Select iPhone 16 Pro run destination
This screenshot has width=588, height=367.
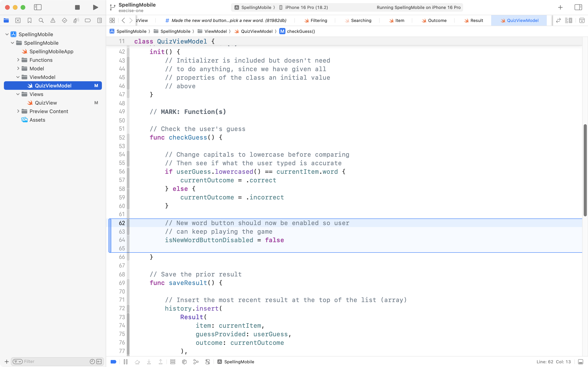pyautogui.click(x=306, y=8)
